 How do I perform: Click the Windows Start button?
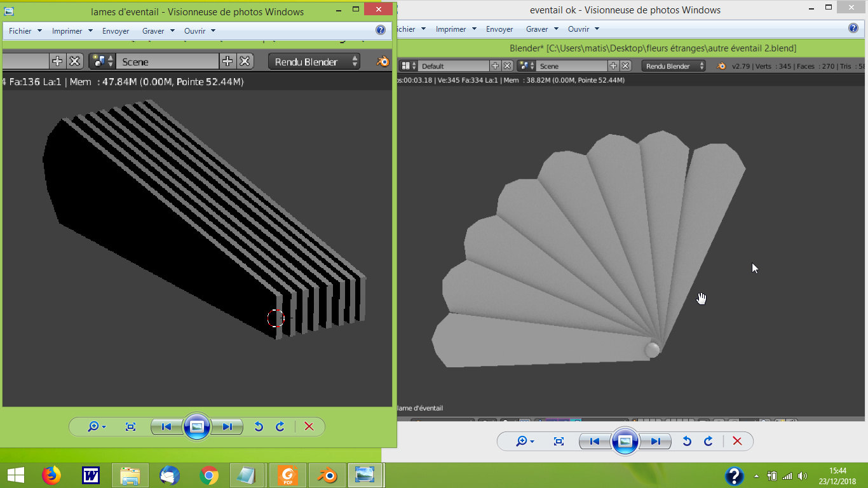tap(15, 475)
